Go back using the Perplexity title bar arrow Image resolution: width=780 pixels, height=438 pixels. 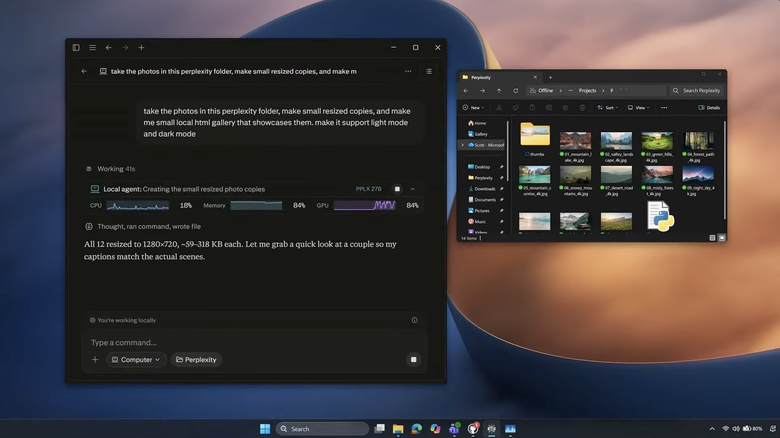[108, 47]
